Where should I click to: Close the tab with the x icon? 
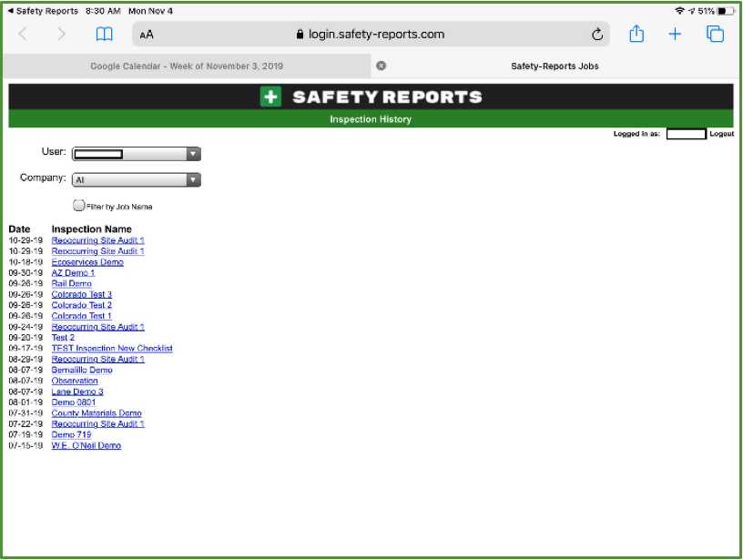click(x=381, y=66)
